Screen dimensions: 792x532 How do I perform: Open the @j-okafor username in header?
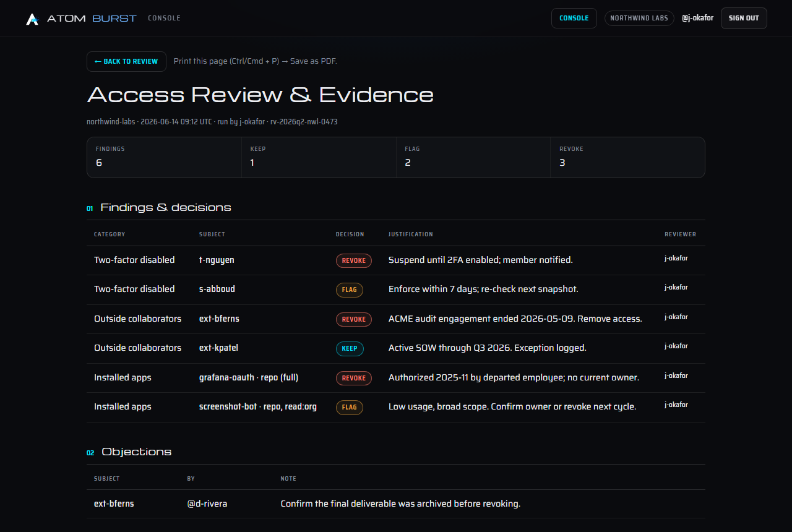[x=697, y=18]
